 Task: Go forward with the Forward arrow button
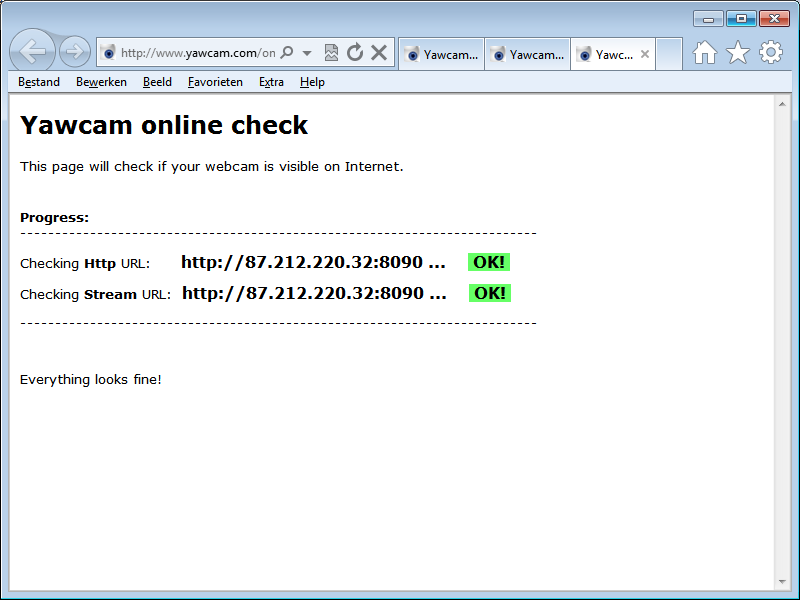(x=74, y=52)
